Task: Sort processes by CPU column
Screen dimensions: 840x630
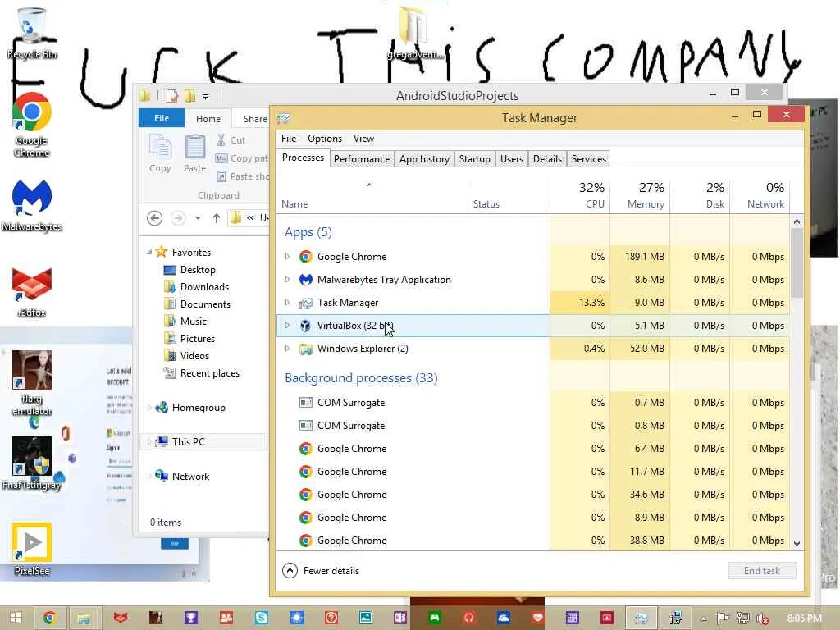Action: [580, 195]
